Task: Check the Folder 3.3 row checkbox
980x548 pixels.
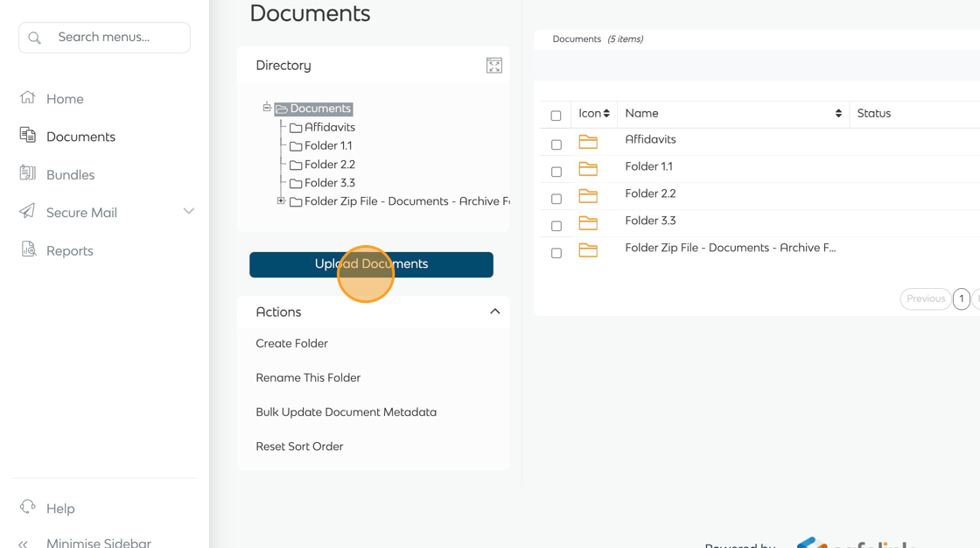Action: tap(556, 226)
